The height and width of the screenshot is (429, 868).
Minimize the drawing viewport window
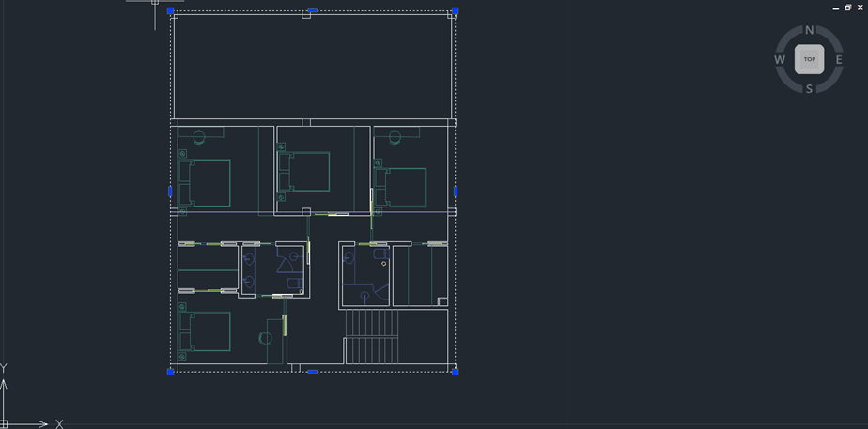pos(836,8)
